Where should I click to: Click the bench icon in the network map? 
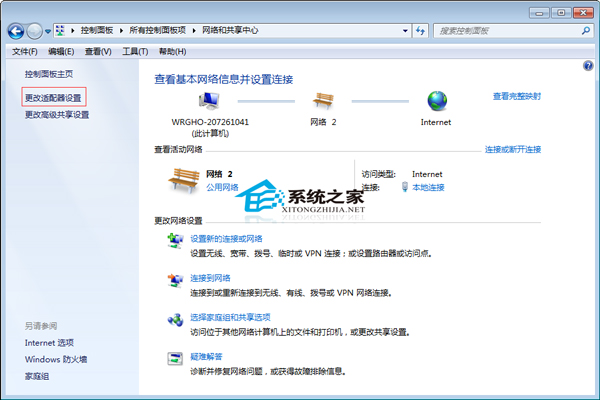323,101
